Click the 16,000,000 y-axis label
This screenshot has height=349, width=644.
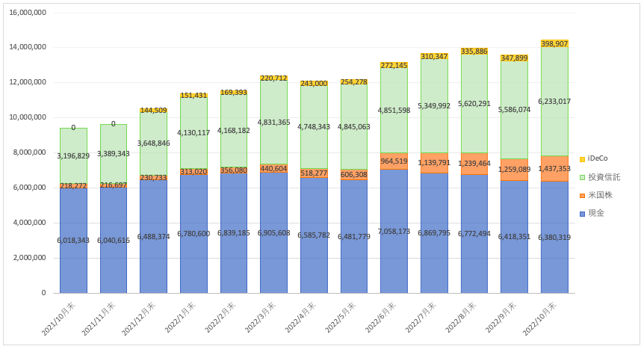(28, 13)
